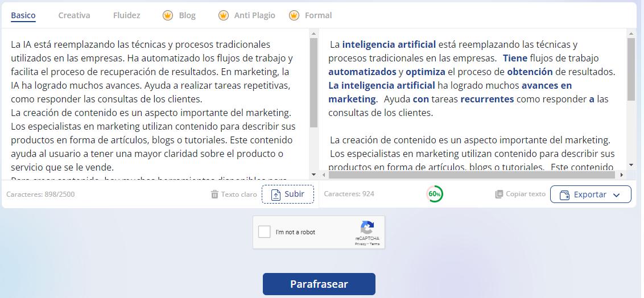
Task: Switch to the Creativa mode tab
Action: pyautogui.click(x=74, y=15)
